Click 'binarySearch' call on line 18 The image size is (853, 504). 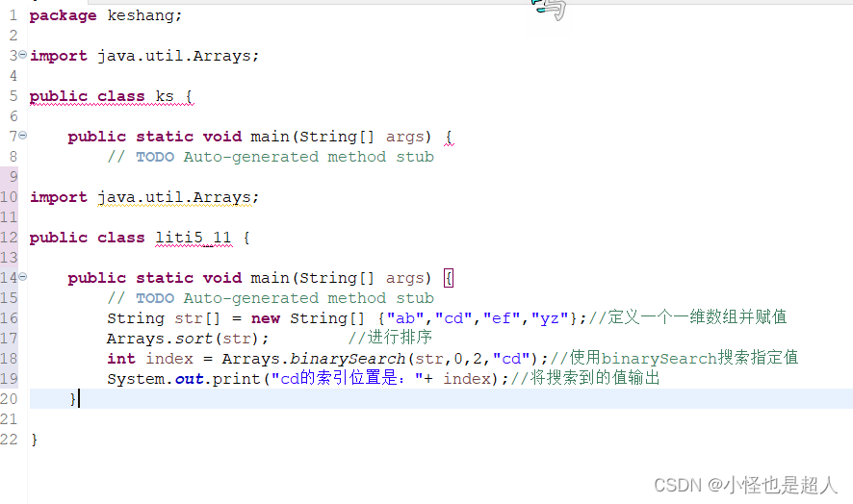(x=348, y=359)
